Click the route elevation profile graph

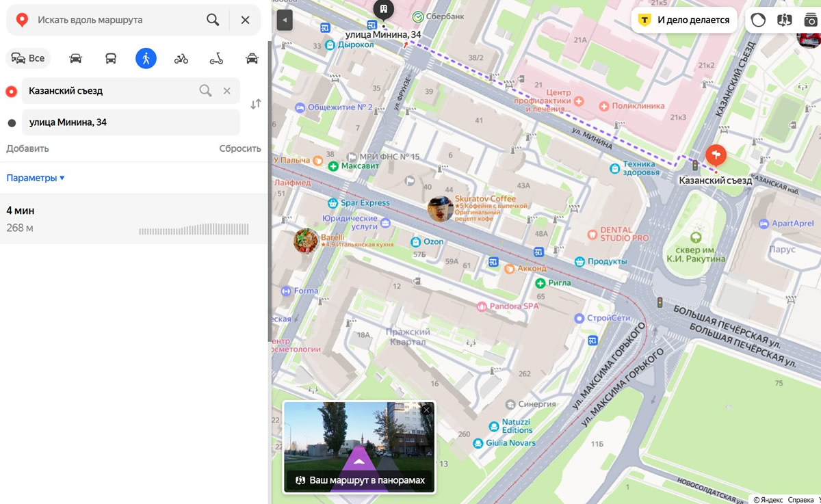pyautogui.click(x=194, y=229)
